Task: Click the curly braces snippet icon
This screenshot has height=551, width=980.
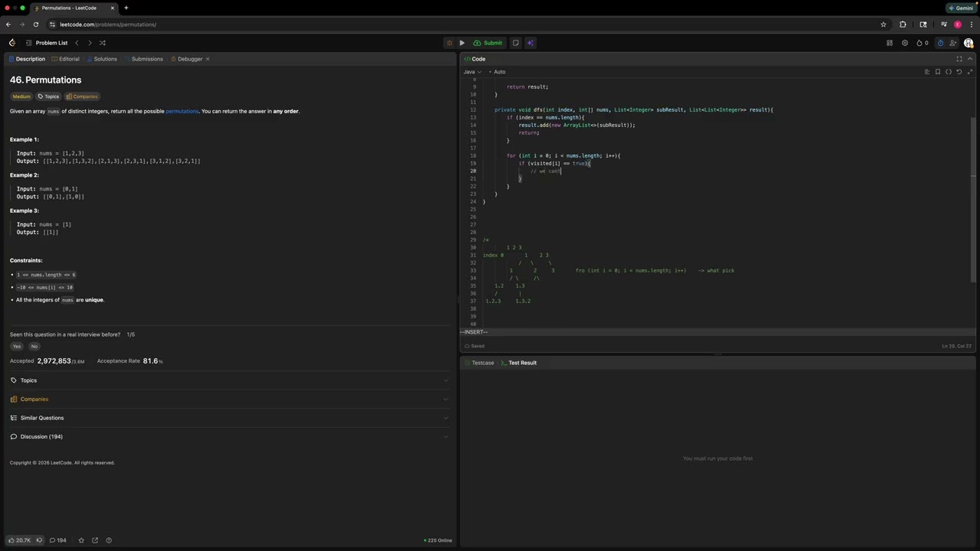Action: [949, 72]
